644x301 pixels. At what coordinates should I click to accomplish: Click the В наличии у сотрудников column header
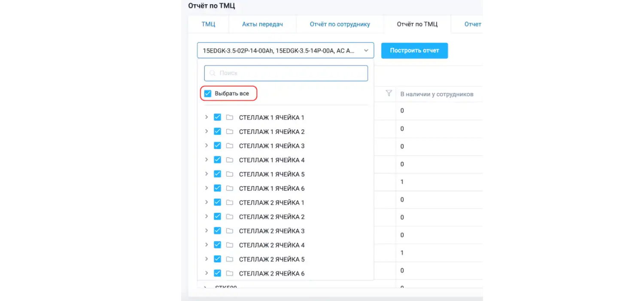pyautogui.click(x=437, y=94)
